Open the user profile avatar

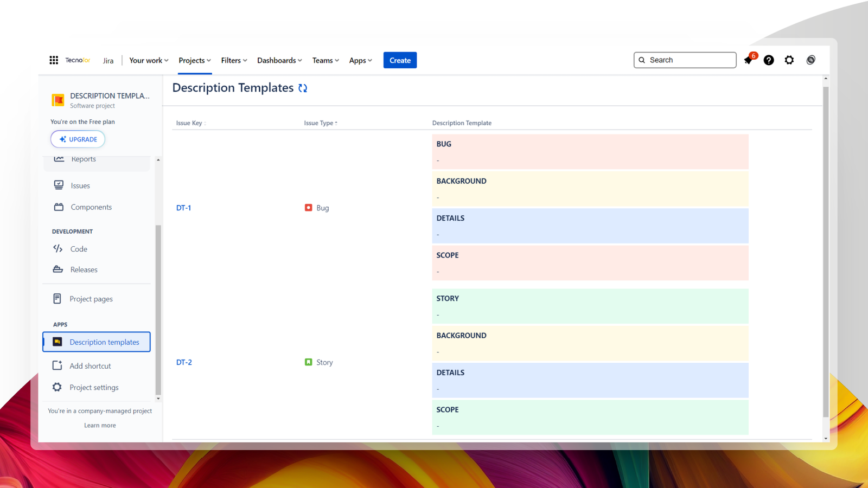pyautogui.click(x=810, y=60)
